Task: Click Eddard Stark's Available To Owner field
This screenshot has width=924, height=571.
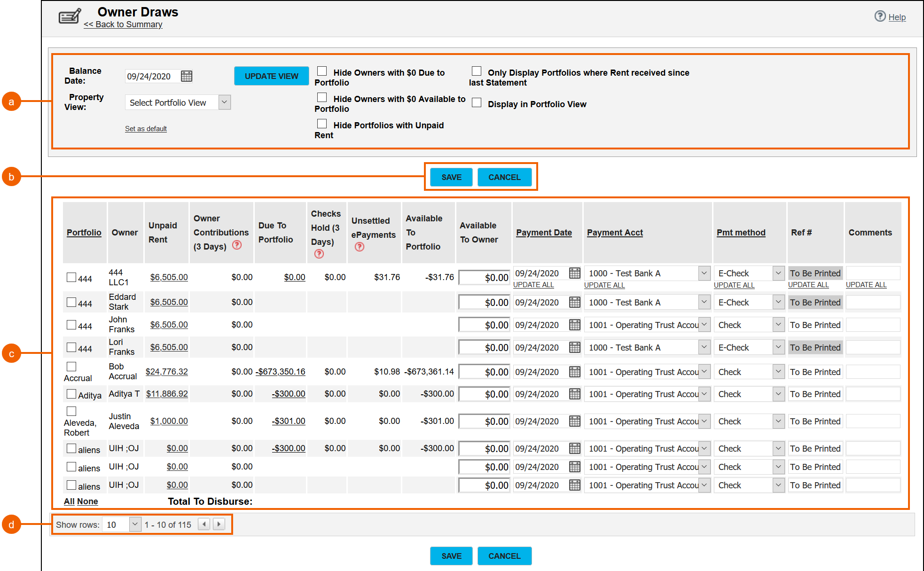Action: 484,303
